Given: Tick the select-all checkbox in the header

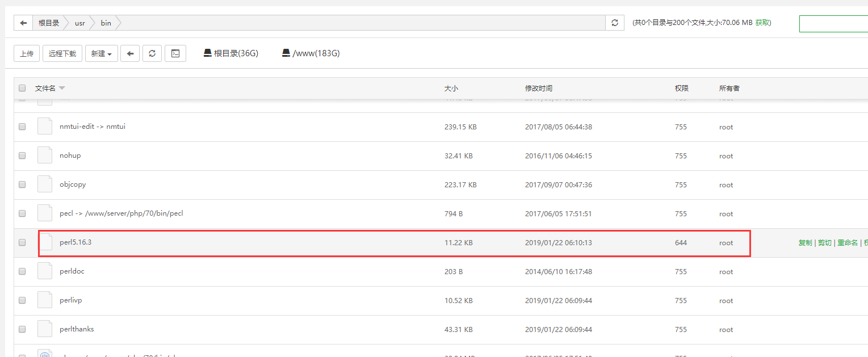Looking at the screenshot, I should (x=22, y=87).
